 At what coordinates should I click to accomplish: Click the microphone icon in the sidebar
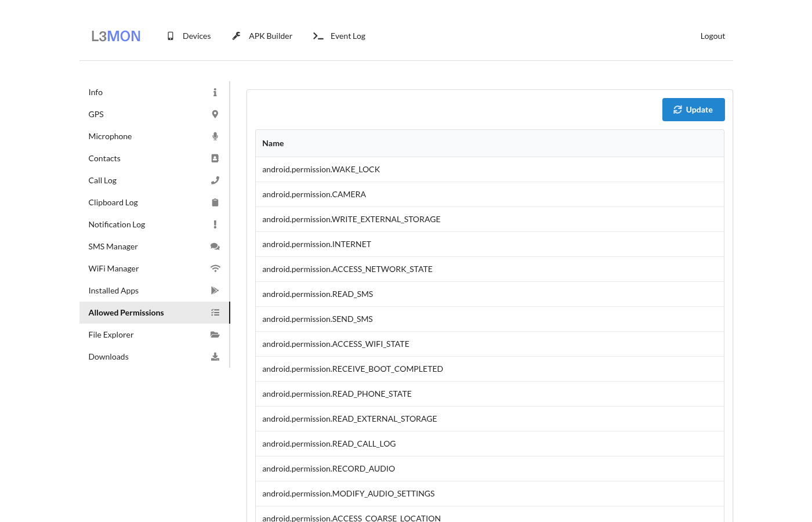pos(215,136)
